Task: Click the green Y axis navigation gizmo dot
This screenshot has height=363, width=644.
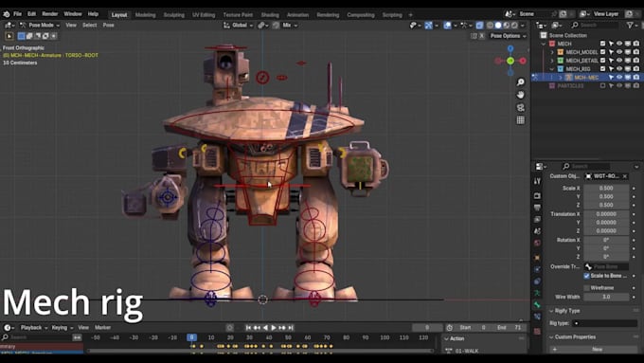Action: coord(510,61)
